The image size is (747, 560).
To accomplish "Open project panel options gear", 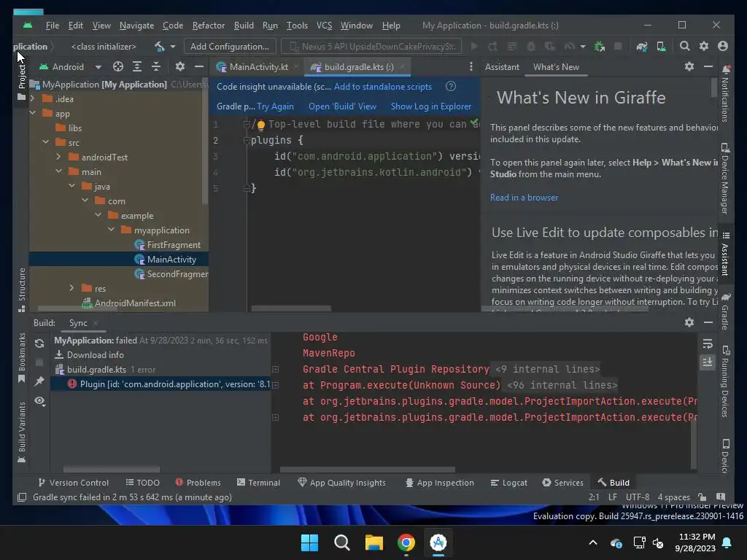I will coord(179,66).
